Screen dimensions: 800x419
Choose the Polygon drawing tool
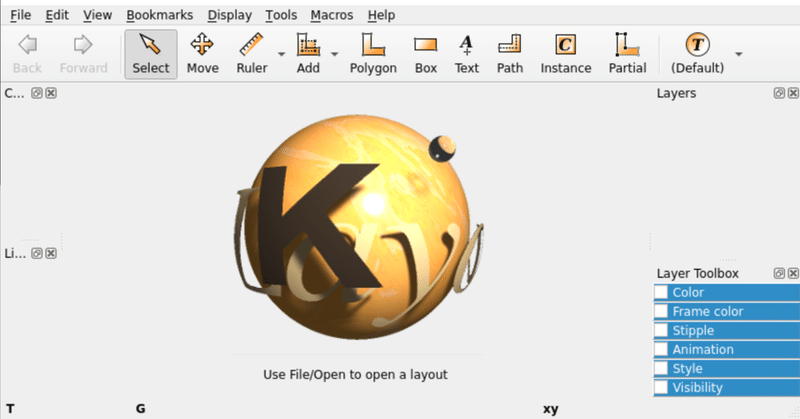coord(373,54)
